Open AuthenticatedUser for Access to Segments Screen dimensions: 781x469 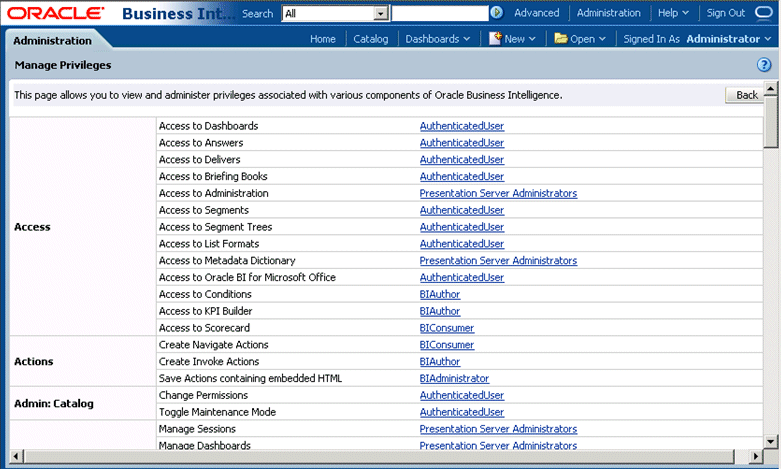(462, 210)
